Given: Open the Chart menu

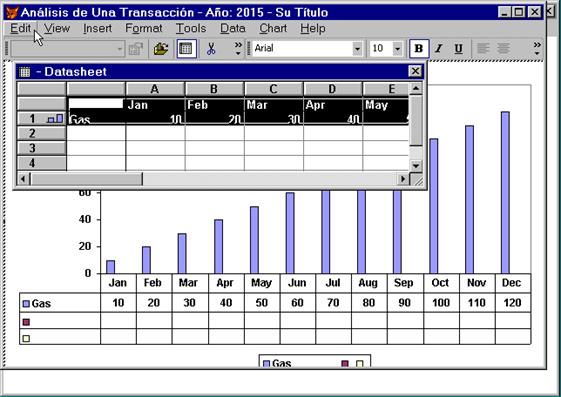Looking at the screenshot, I should (x=273, y=28).
